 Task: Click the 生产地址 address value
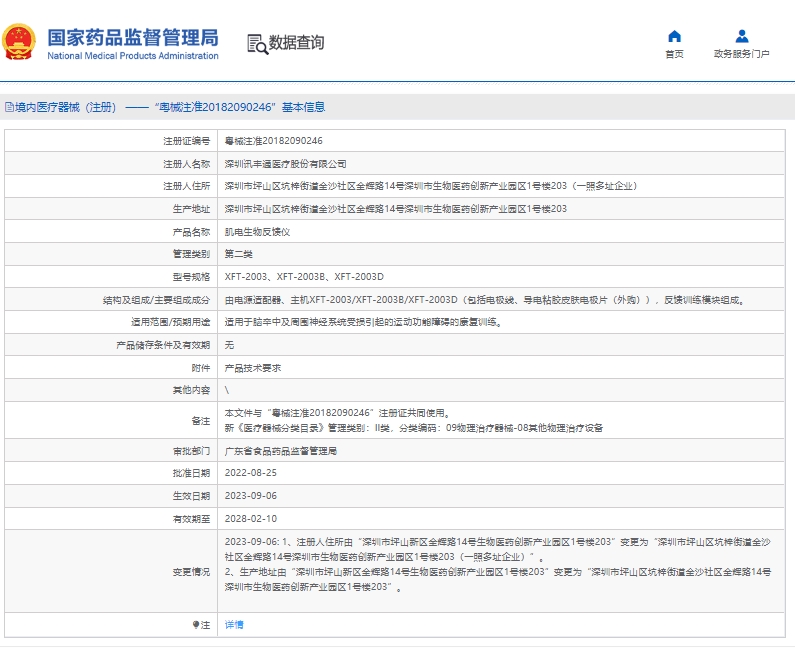(396, 209)
